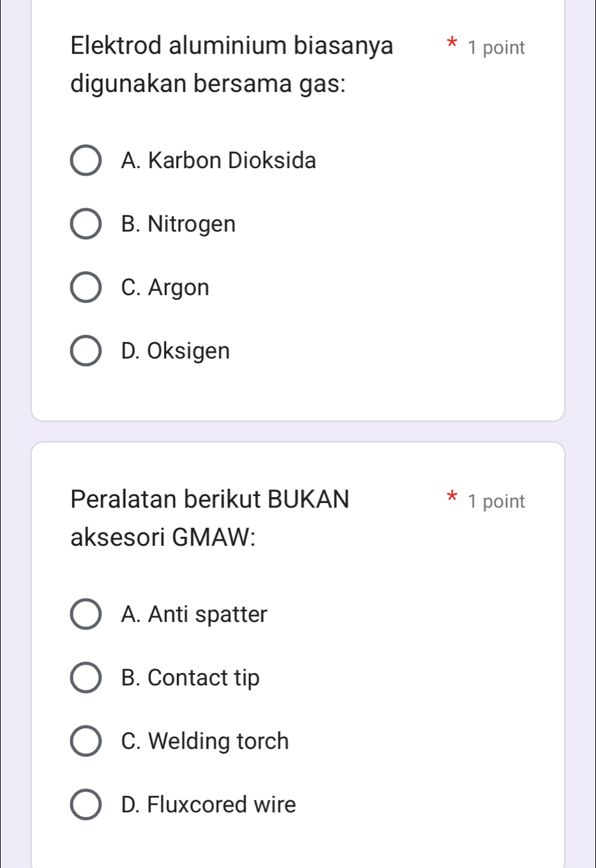Select the Fluxcored wire radio button
The height and width of the screenshot is (868, 596).
coord(85,805)
